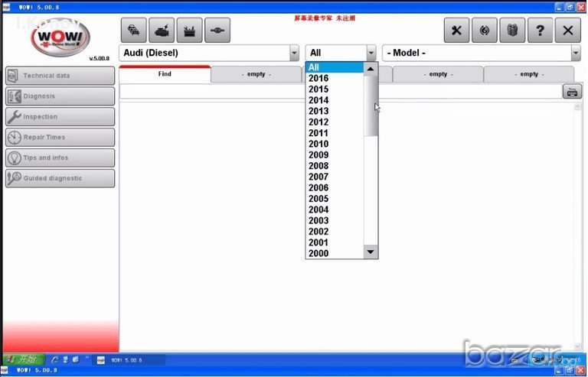This screenshot has height=377, width=588.
Task: Switch to the Find tab
Action: 165,74
